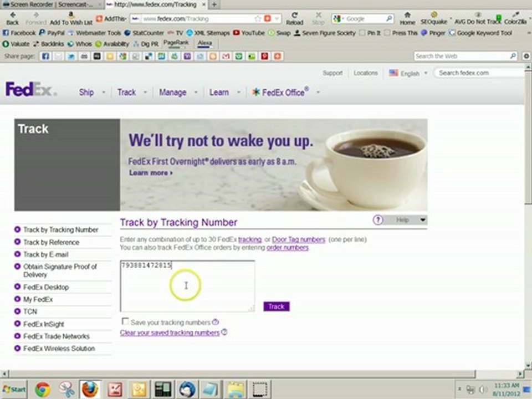Click the horizontal scrollbar
The height and width of the screenshot is (399, 532).
tap(242, 374)
